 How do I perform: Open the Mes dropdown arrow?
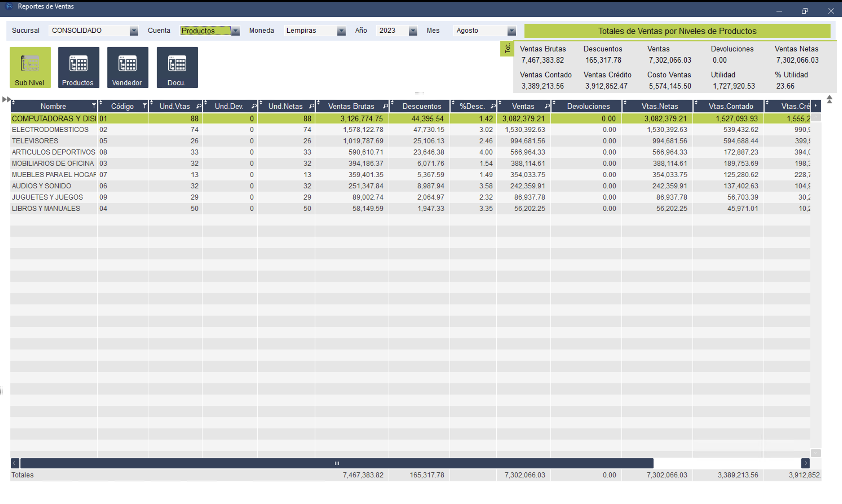512,30
